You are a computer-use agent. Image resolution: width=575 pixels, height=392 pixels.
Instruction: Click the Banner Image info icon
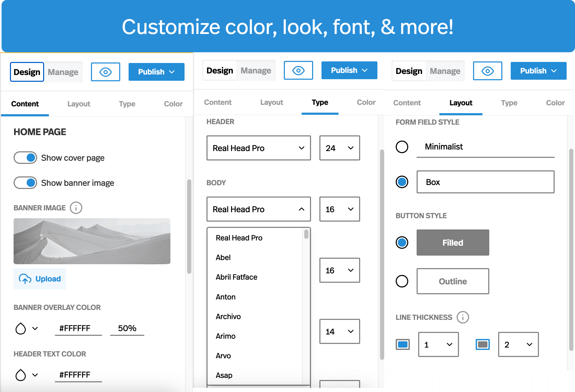pyautogui.click(x=76, y=208)
